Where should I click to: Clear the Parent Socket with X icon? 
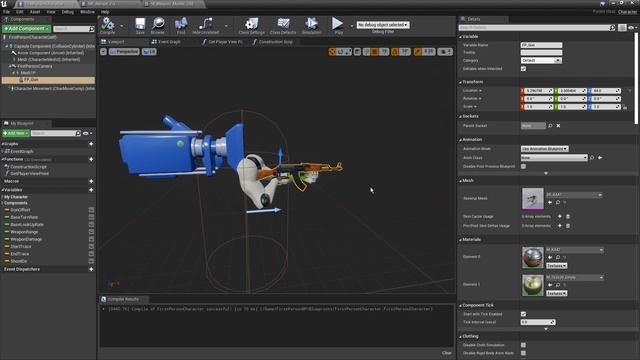(x=558, y=126)
